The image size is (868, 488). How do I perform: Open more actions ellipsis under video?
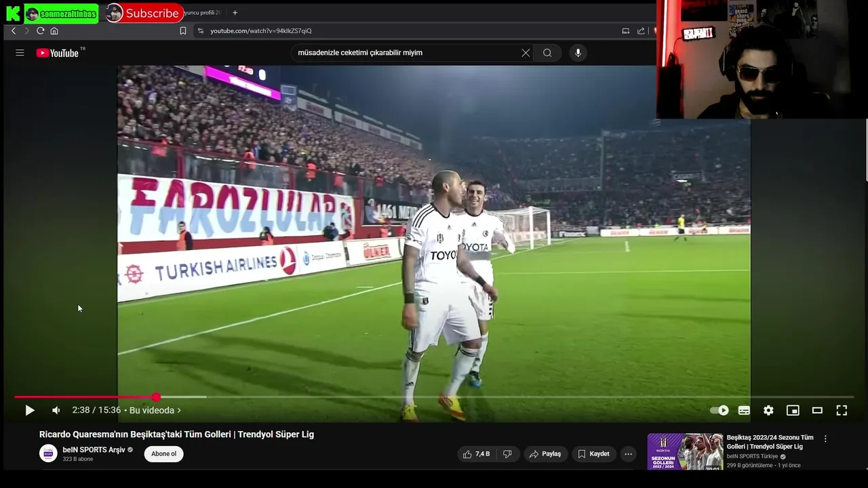tap(629, 454)
